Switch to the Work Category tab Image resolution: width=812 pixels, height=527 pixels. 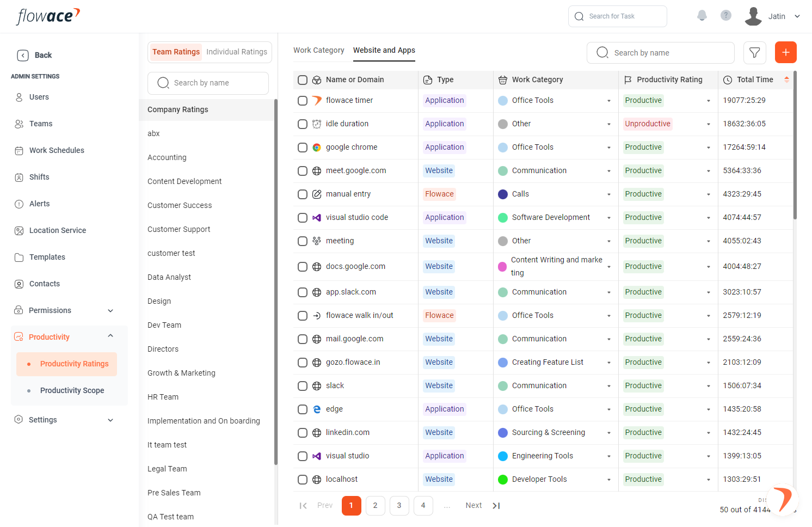(x=319, y=50)
